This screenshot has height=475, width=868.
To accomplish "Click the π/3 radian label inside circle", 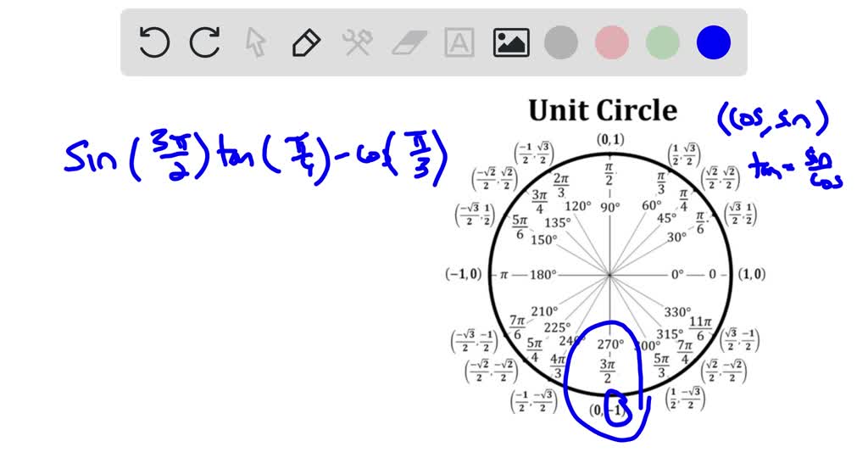I will 661,182.
